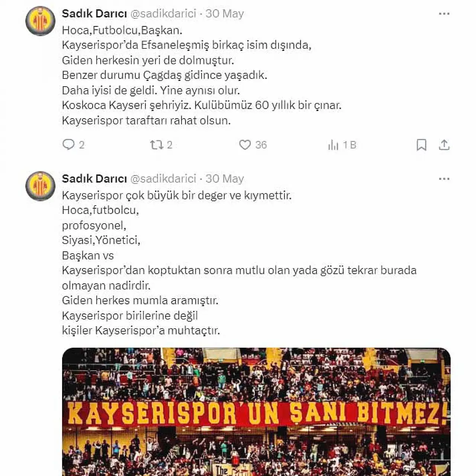Share the first tweet
The height and width of the screenshot is (476, 476).
444,145
